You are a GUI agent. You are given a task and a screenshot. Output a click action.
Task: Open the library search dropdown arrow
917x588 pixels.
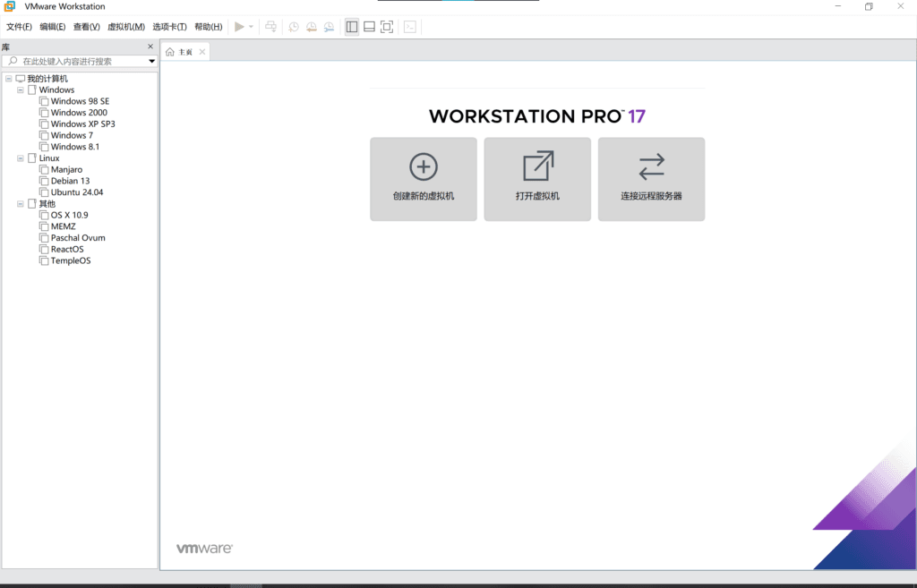(152, 61)
